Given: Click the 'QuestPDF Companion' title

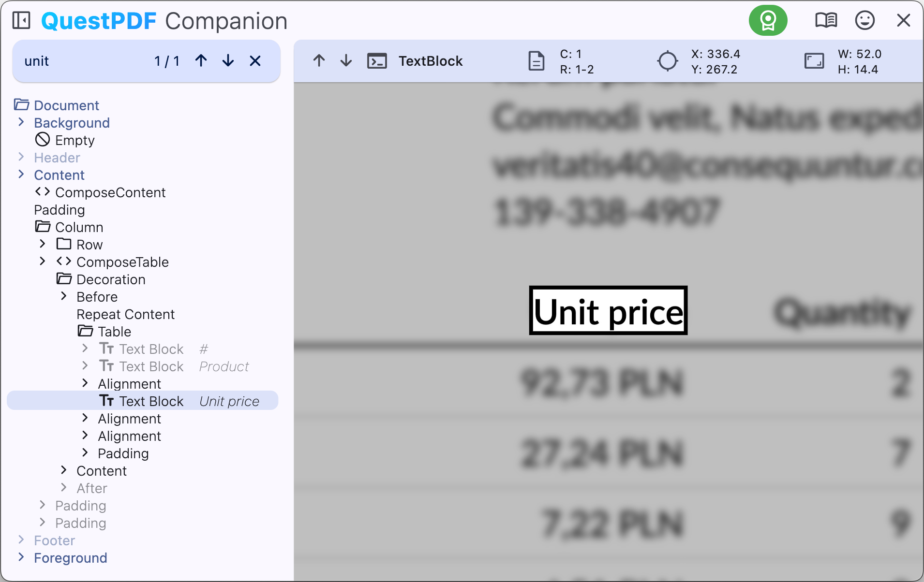Looking at the screenshot, I should [x=164, y=21].
